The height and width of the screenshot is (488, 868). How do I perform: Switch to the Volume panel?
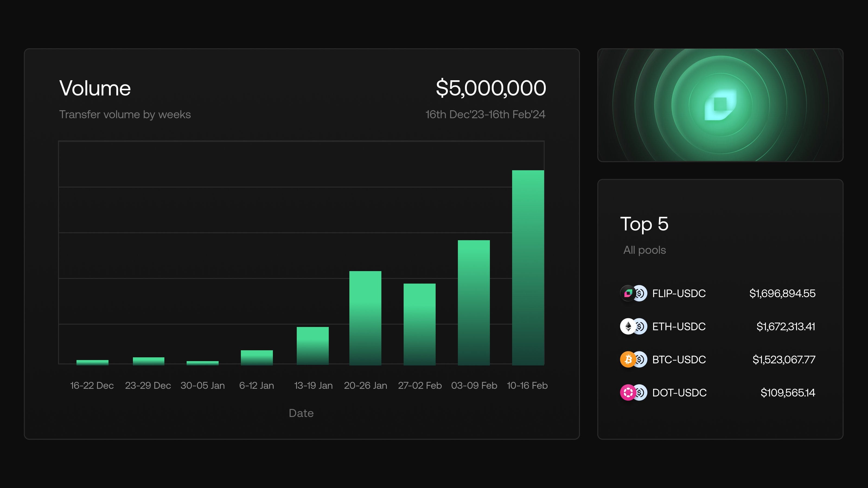tap(95, 88)
